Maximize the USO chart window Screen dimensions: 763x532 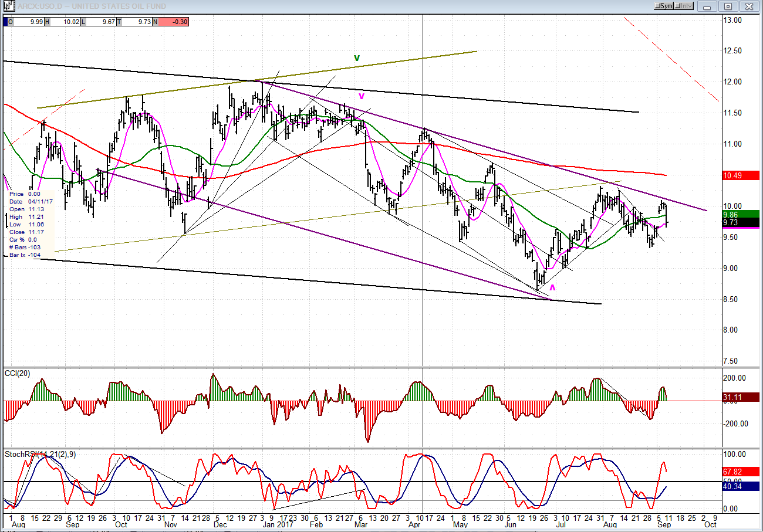pos(728,6)
